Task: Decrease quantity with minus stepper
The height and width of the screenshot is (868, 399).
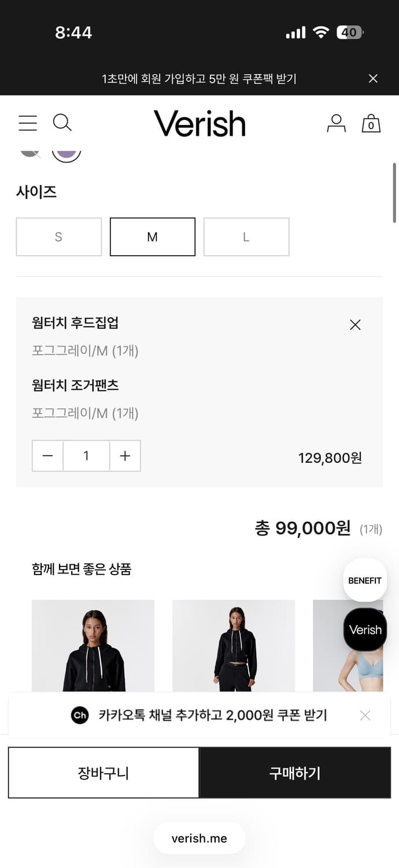Action: click(x=47, y=456)
